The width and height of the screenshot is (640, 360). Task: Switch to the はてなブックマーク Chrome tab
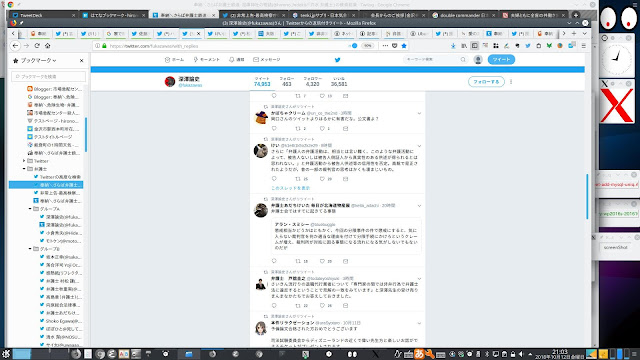pos(114,15)
